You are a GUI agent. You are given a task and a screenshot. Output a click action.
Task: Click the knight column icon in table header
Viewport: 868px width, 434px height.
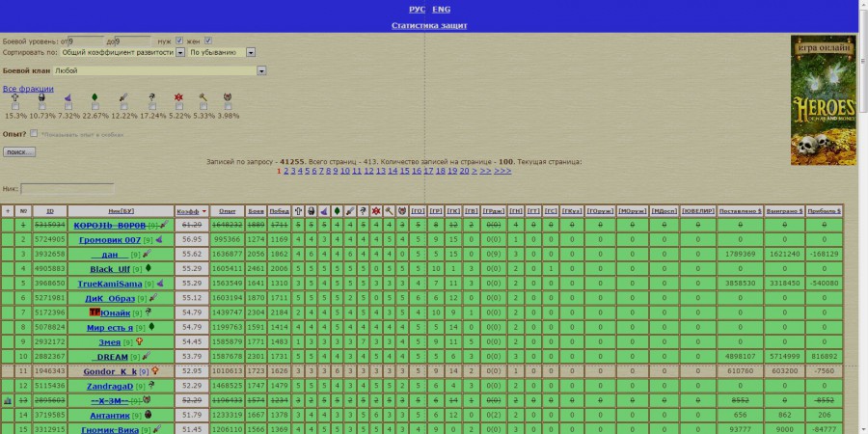coord(298,210)
